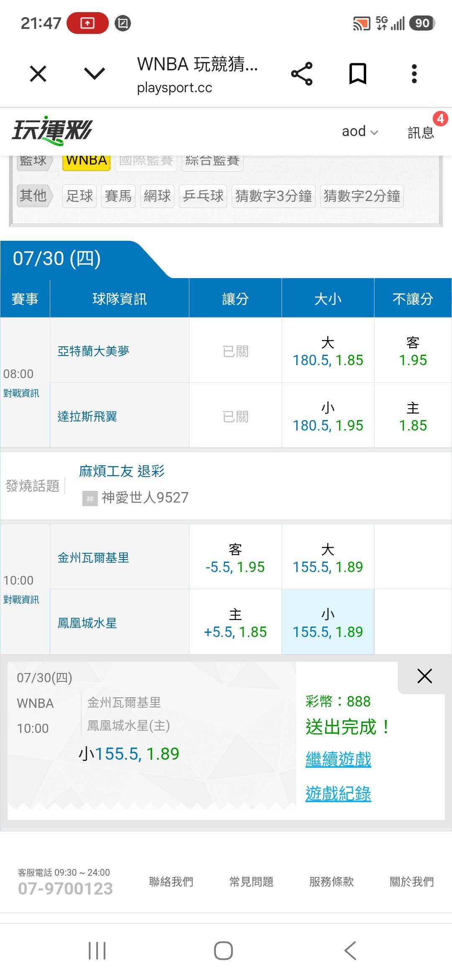Expand the browser chevron down arrow

[x=95, y=74]
